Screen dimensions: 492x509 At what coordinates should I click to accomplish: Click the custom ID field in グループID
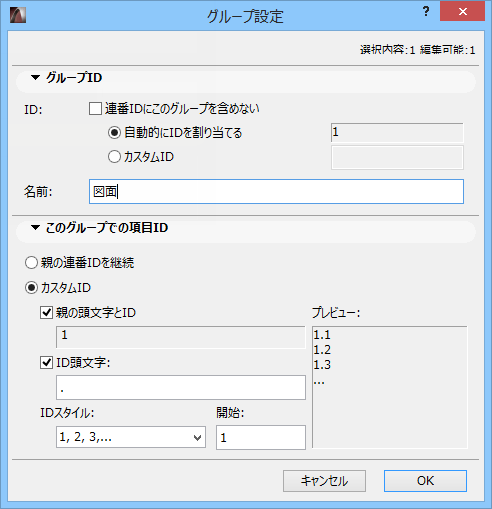coord(397,157)
